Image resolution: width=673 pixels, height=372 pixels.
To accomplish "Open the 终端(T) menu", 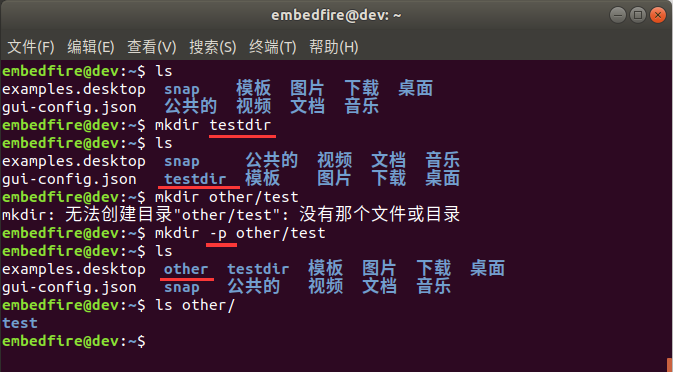I will point(273,47).
